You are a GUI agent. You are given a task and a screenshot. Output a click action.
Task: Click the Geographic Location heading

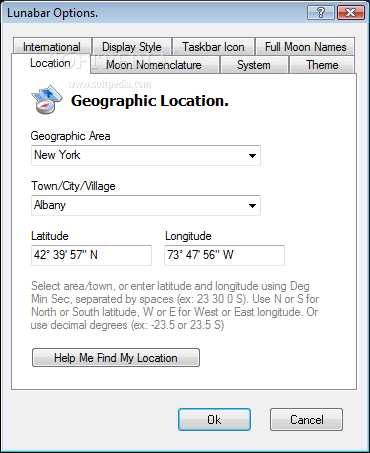pyautogui.click(x=150, y=101)
